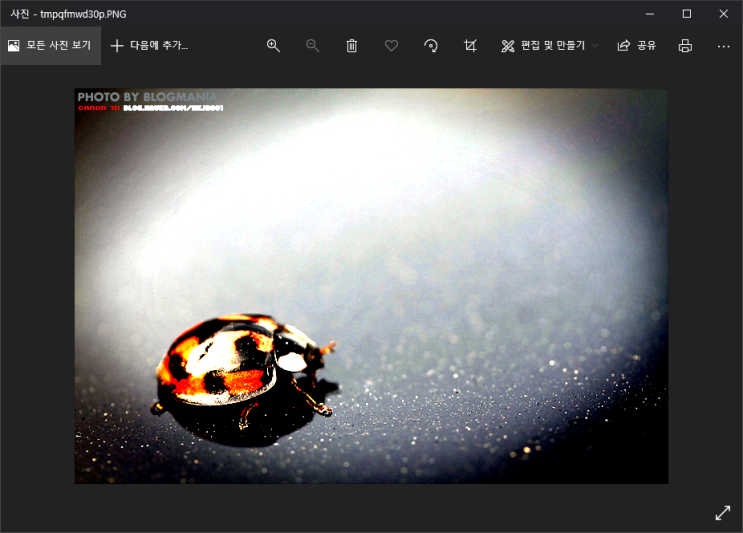This screenshot has width=743, height=533.
Task: Open the 모든 사진 보기 gallery view
Action: [50, 45]
